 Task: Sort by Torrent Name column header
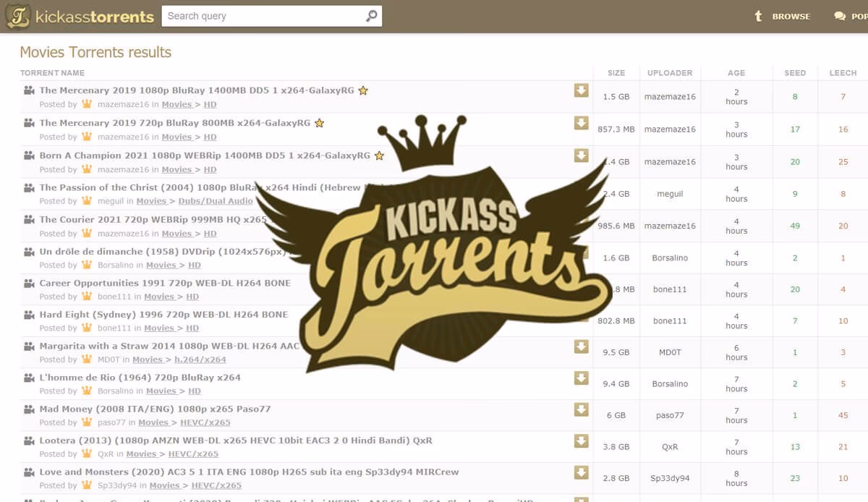pos(52,73)
